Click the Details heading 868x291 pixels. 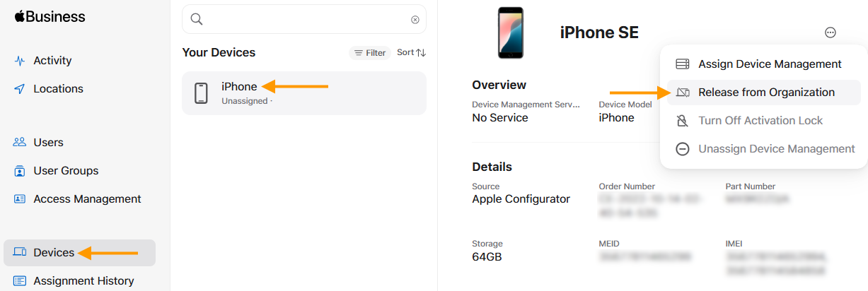492,167
